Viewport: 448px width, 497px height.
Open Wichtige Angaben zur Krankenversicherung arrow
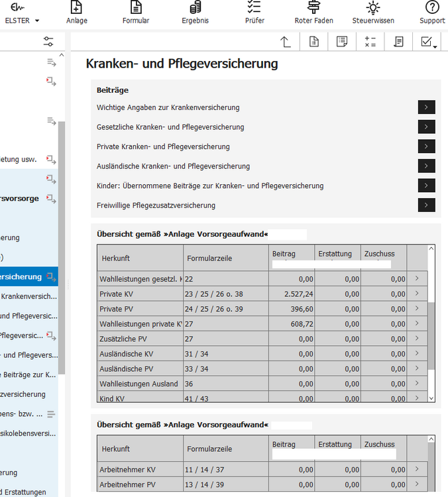pyautogui.click(x=426, y=107)
